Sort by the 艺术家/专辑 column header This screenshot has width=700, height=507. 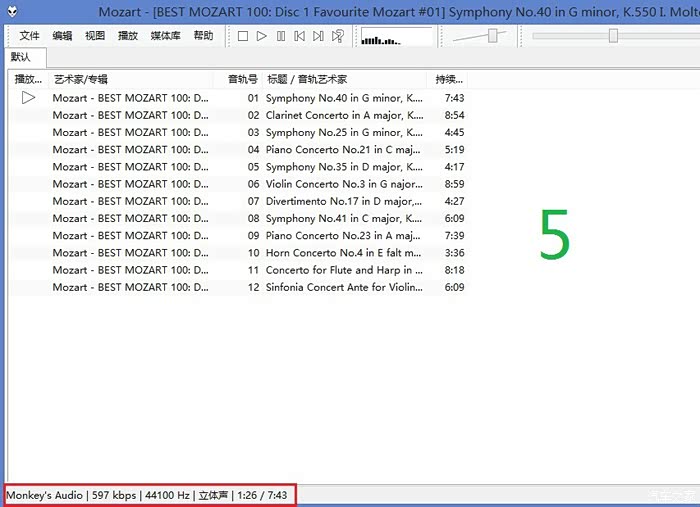(x=82, y=79)
